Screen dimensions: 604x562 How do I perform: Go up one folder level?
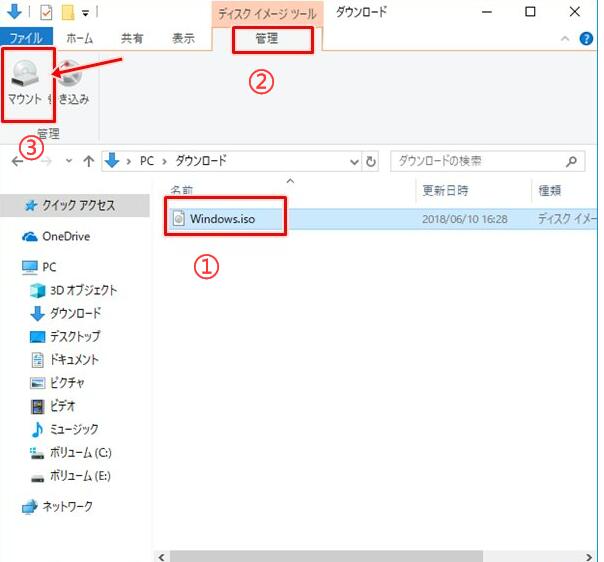(89, 161)
